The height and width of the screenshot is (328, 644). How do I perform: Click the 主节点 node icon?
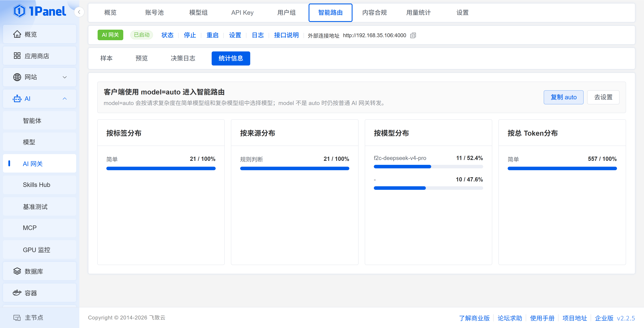tap(17, 317)
